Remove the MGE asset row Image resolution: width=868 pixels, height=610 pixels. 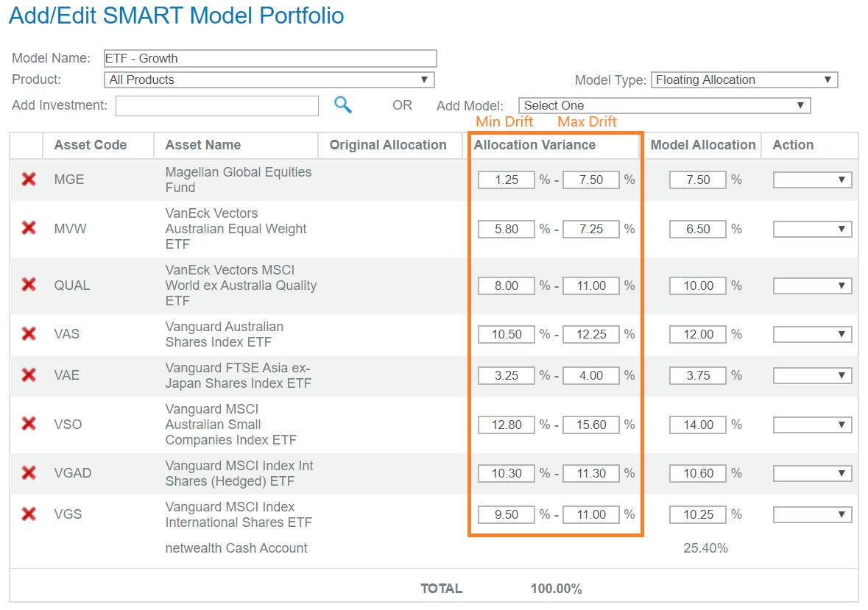29,179
